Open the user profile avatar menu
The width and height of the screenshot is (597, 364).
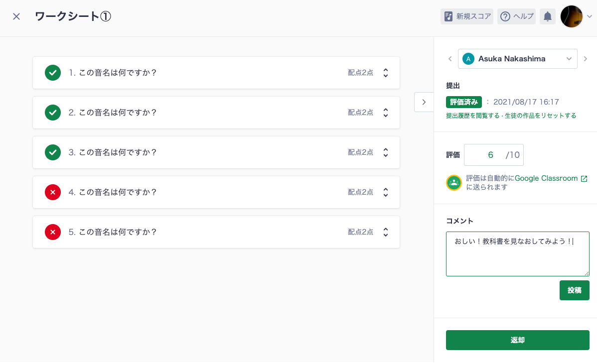572,16
